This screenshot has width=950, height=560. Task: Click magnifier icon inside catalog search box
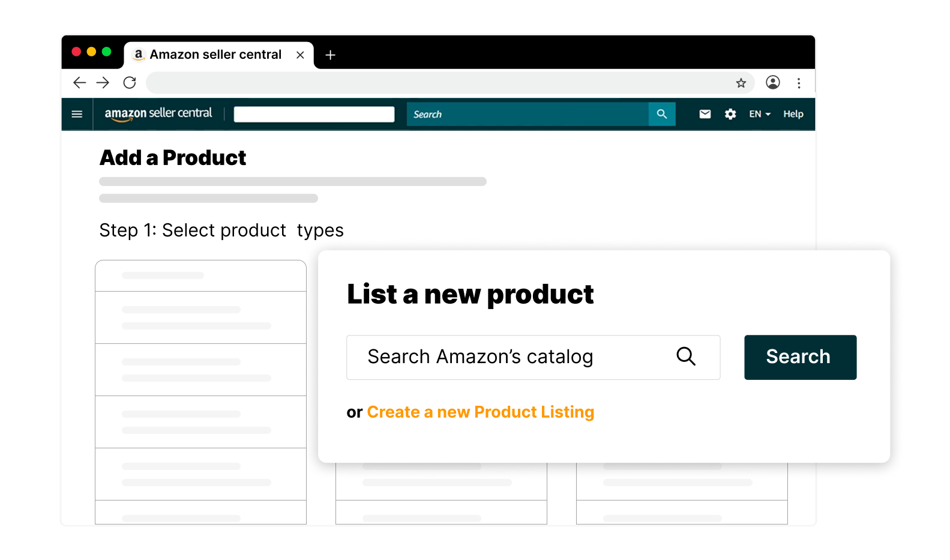pyautogui.click(x=686, y=357)
